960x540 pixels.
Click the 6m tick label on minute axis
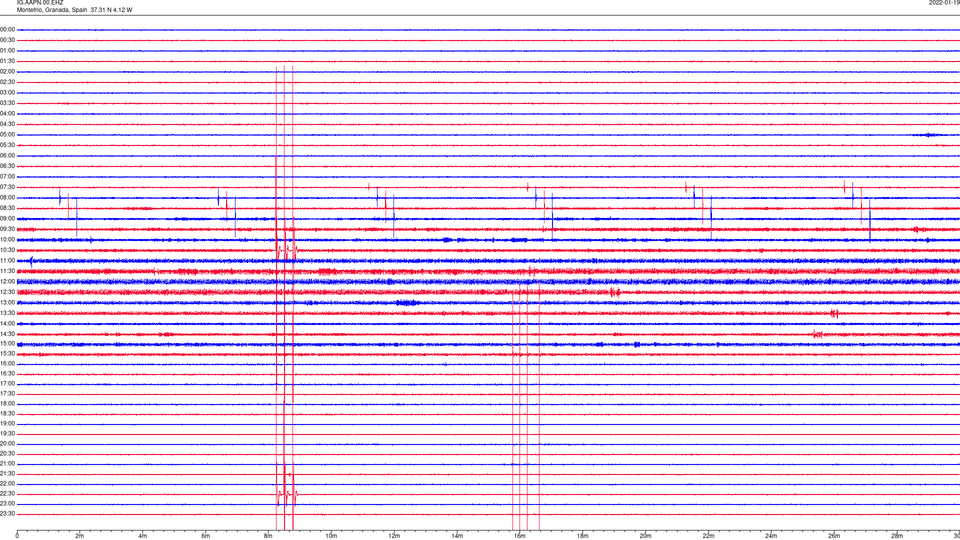point(205,536)
